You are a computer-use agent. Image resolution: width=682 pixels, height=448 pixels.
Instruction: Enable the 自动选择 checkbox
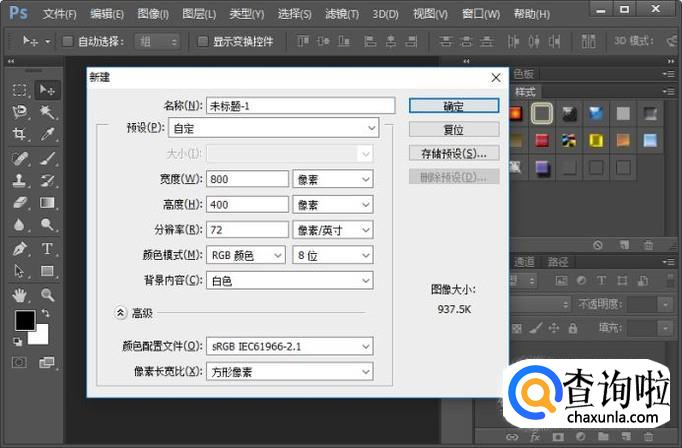click(x=67, y=42)
